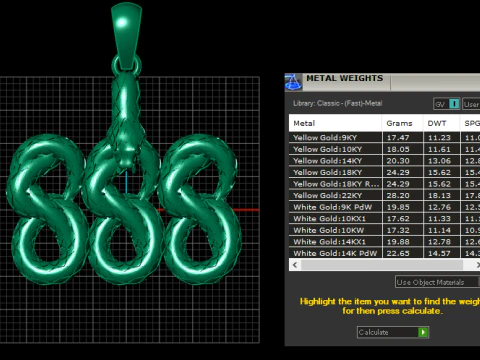Select the Metal Weights panel tab
Image resolution: width=480 pixels, height=360 pixels.
click(x=344, y=79)
